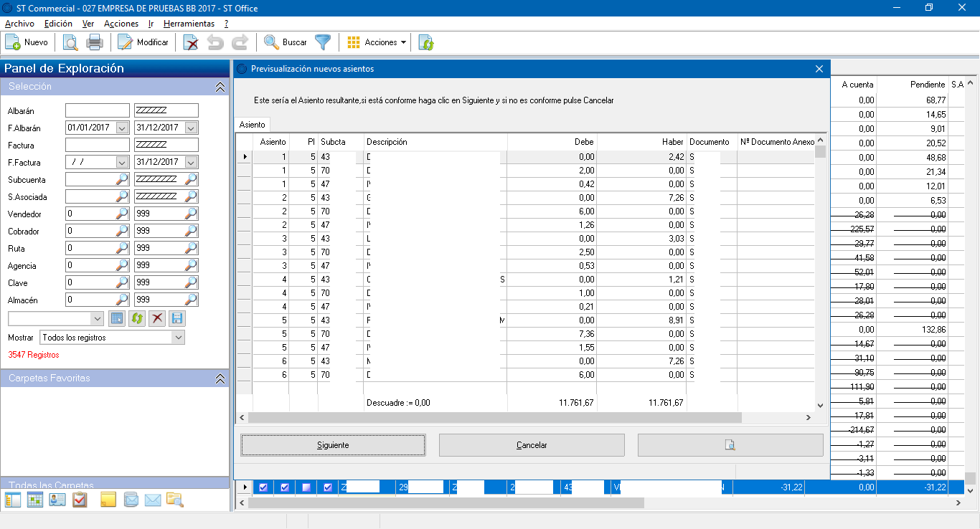Image resolution: width=980 pixels, height=529 pixels.
Task: Click the yellow sticky note icon at panel bottom
Action: click(x=108, y=500)
